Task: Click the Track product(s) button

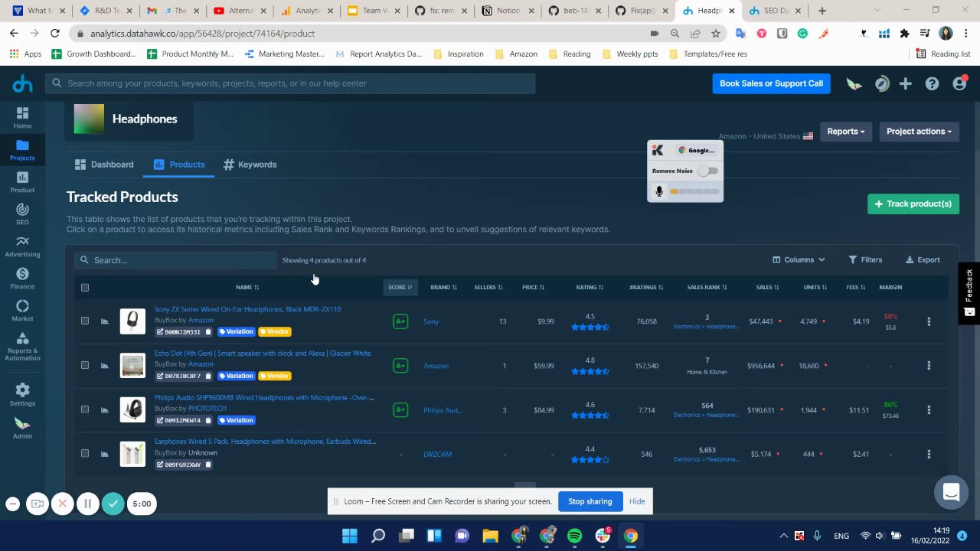Action: point(913,204)
